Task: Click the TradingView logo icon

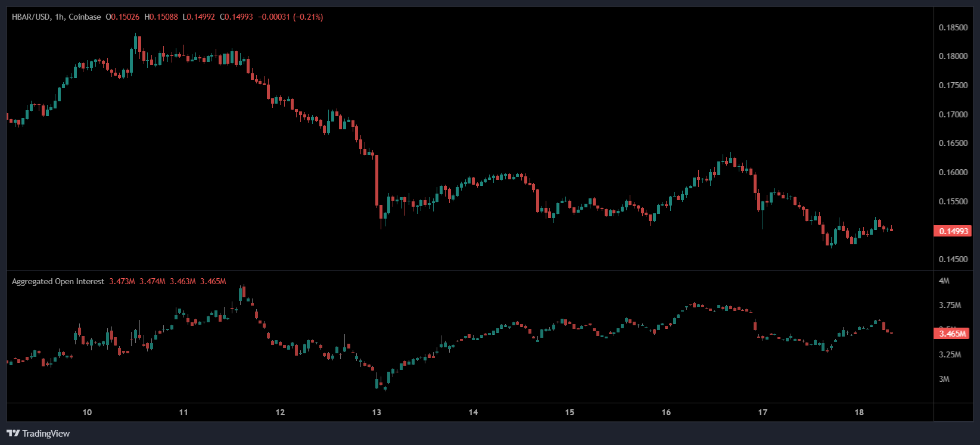Action: point(13,433)
